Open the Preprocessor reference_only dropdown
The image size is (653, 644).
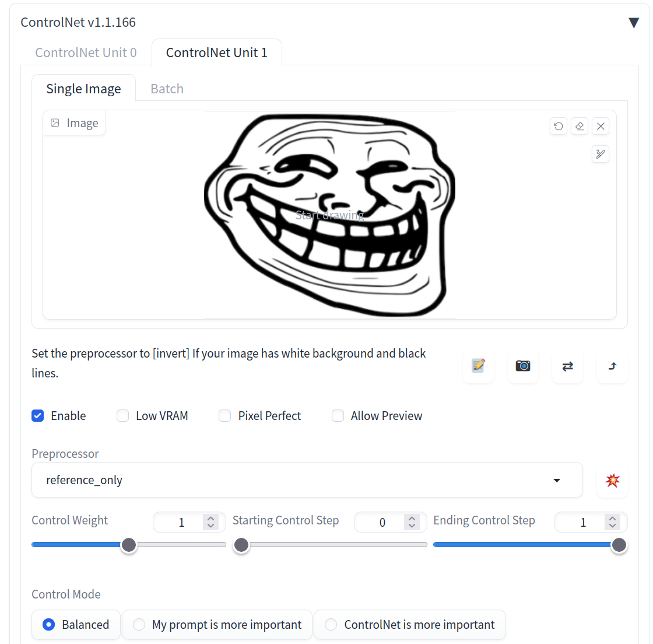(x=307, y=480)
